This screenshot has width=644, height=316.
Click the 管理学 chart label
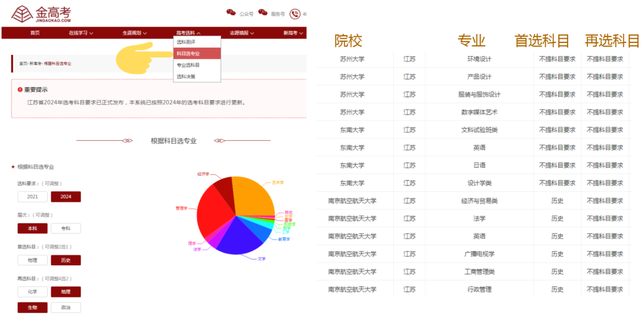click(x=181, y=208)
